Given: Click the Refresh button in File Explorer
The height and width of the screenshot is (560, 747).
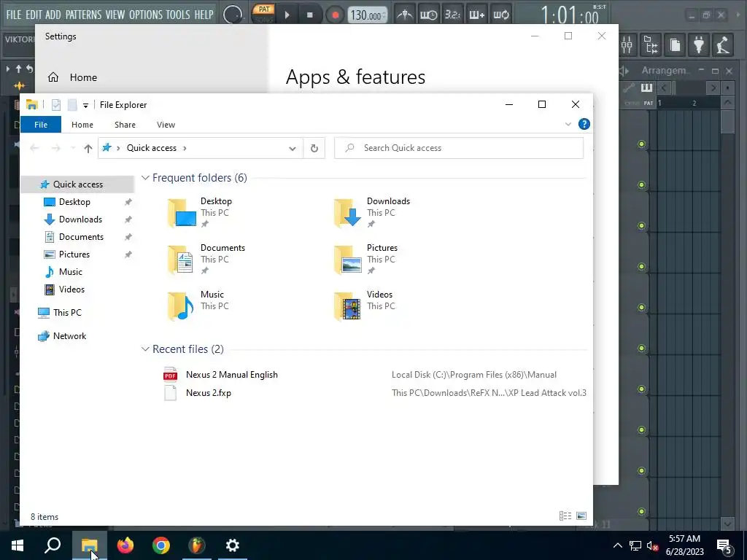Looking at the screenshot, I should coord(314,148).
